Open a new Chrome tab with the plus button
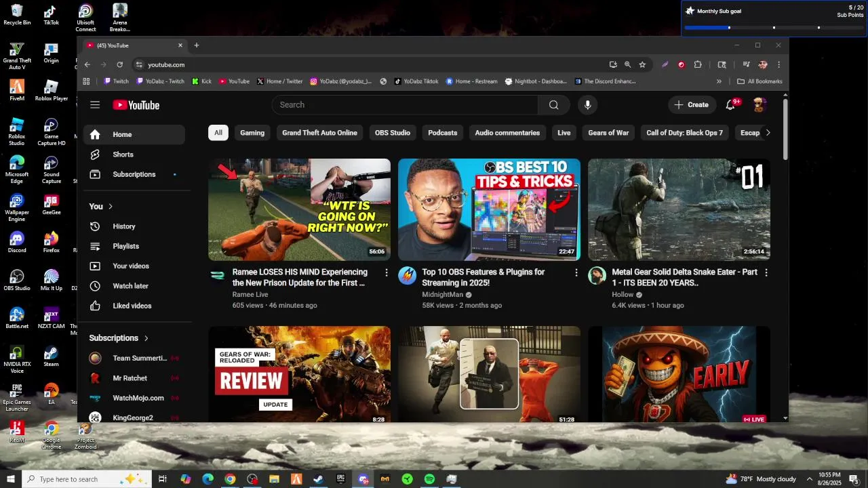Viewport: 868px width, 488px height. 197,45
